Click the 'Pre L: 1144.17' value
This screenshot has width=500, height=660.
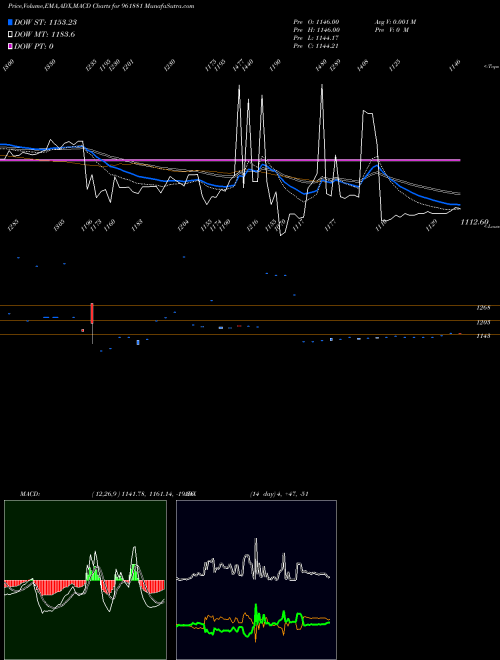coord(316,38)
